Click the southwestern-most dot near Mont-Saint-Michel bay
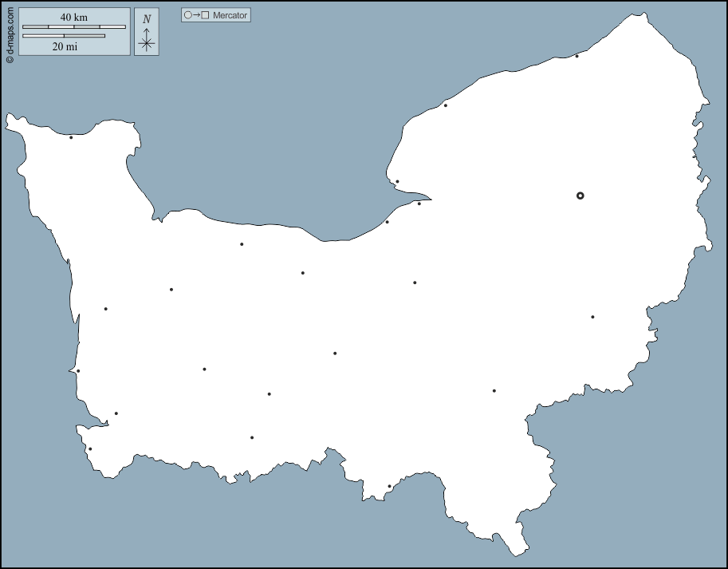 90,448
